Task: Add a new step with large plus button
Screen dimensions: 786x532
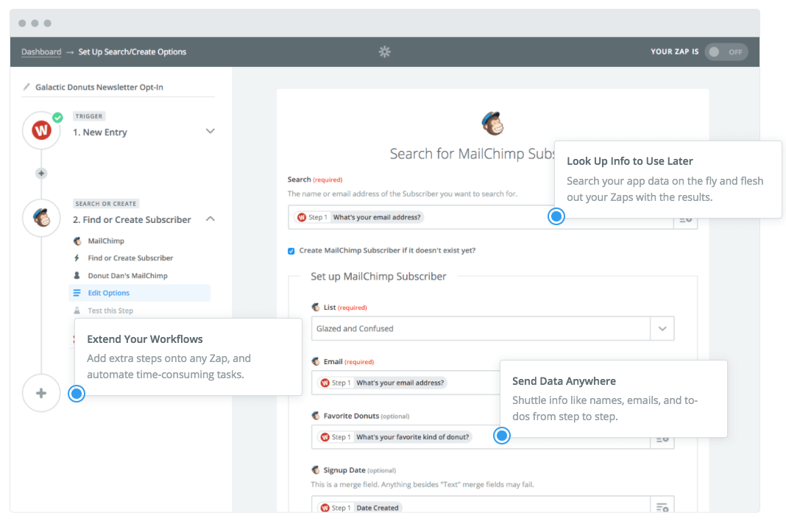Action: coord(42,393)
